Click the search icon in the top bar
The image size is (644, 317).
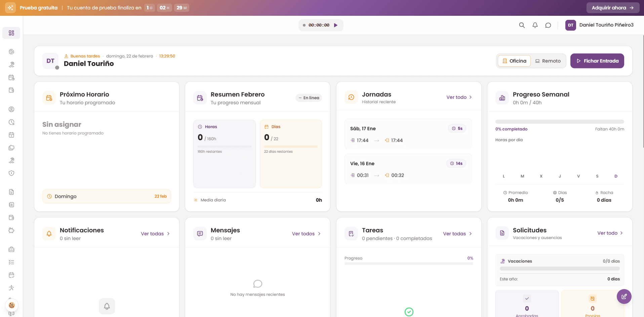[522, 25]
